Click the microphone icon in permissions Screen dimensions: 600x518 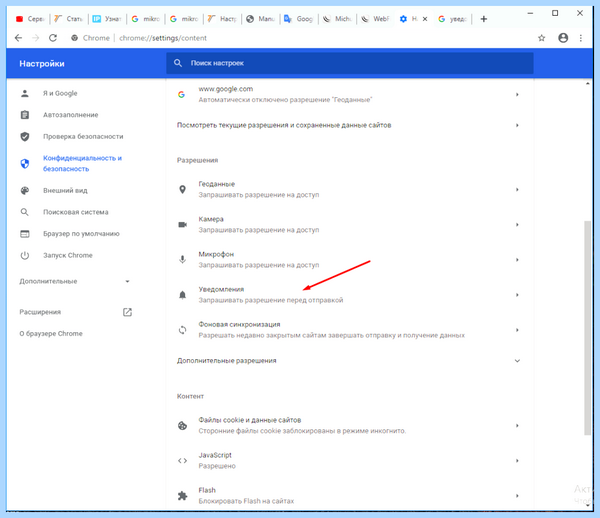click(x=183, y=260)
